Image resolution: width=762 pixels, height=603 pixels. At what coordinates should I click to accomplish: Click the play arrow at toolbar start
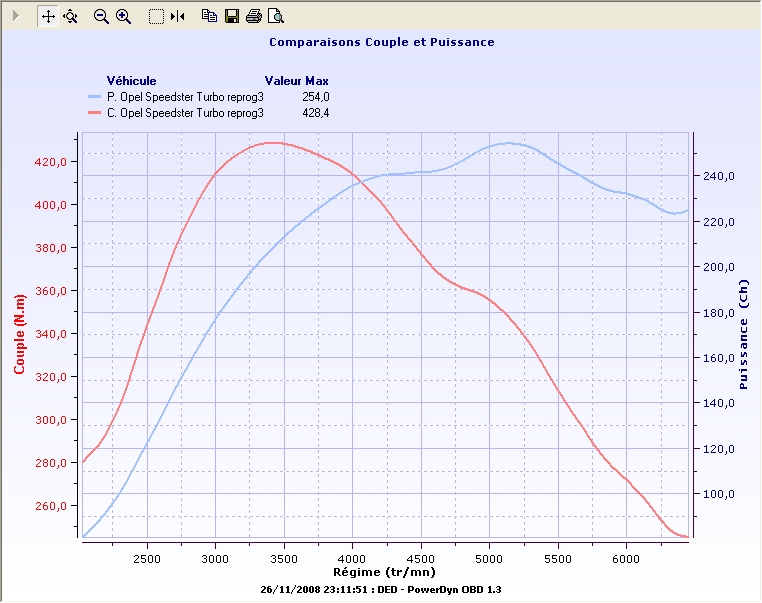(15, 16)
